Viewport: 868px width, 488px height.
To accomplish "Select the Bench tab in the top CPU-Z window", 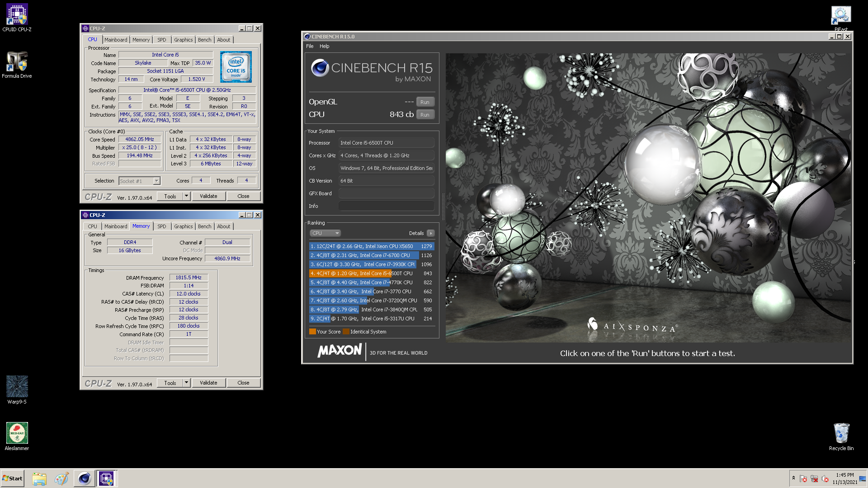I will tap(204, 40).
